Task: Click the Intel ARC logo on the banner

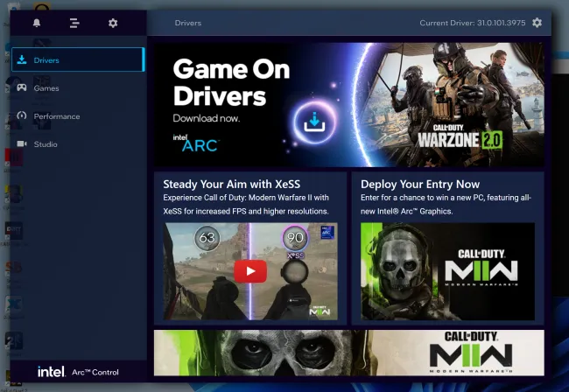Action: 195,143
